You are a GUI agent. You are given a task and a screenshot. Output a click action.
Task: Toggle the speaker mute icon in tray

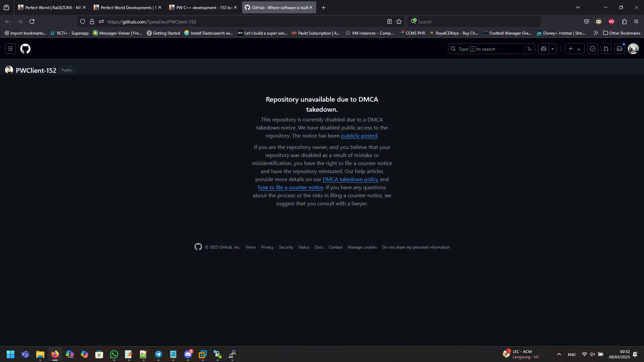592,354
